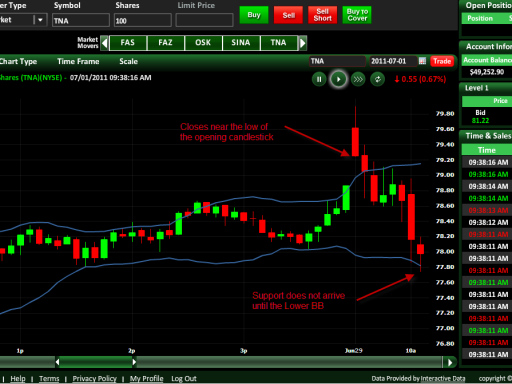Viewport: 512px width, 384px height.
Task: Click the play button above the chart
Action: click(338, 79)
